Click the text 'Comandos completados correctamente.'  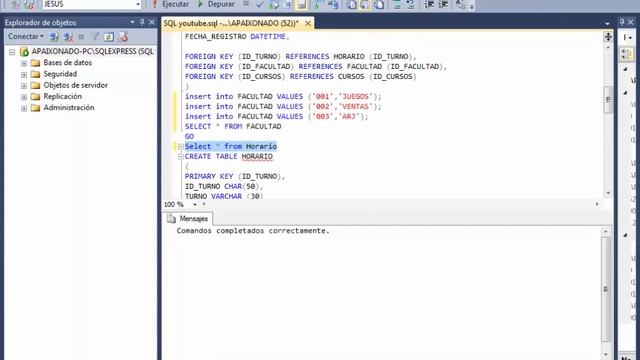pyautogui.click(x=253, y=231)
